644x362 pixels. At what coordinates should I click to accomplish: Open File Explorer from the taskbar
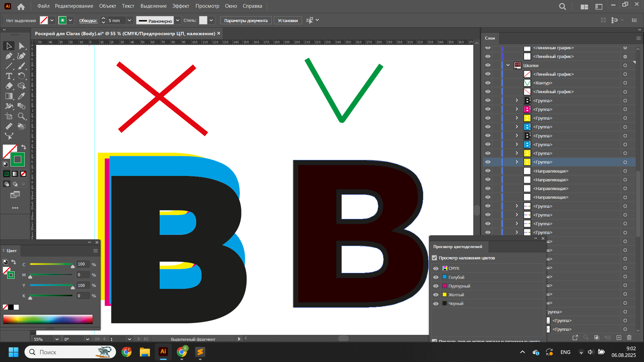145,352
